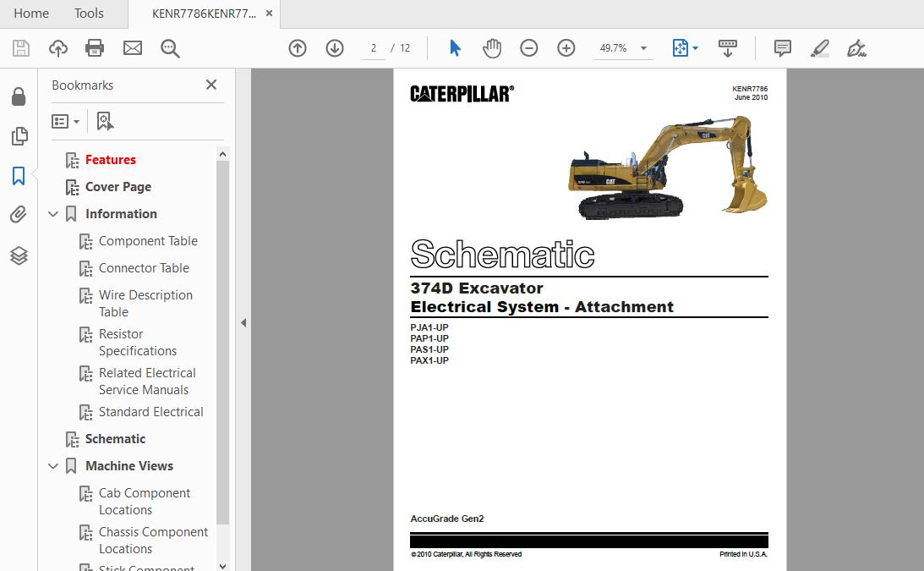924x571 pixels.
Task: Open the bookmarks options menu
Action: click(65, 122)
